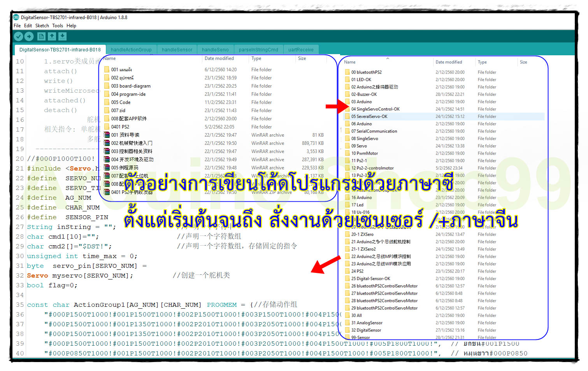
Task: Click the Open sketch up-arrow icon
Action: pos(52,36)
